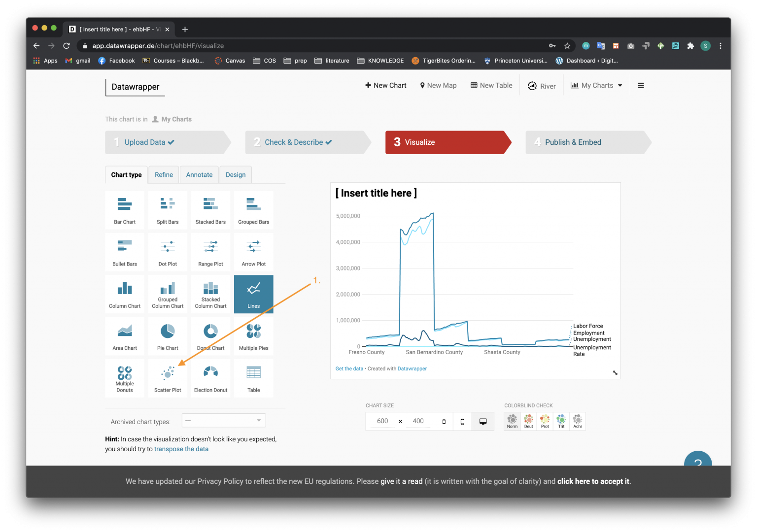Open the hamburger menu at top right

(x=641, y=85)
